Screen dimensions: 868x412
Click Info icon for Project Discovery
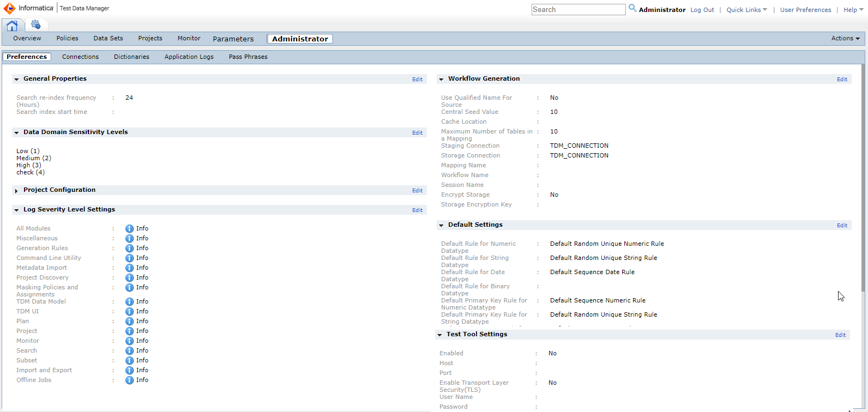(x=129, y=278)
